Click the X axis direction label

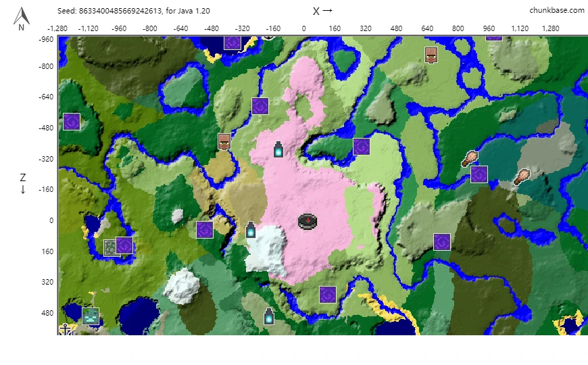(323, 11)
